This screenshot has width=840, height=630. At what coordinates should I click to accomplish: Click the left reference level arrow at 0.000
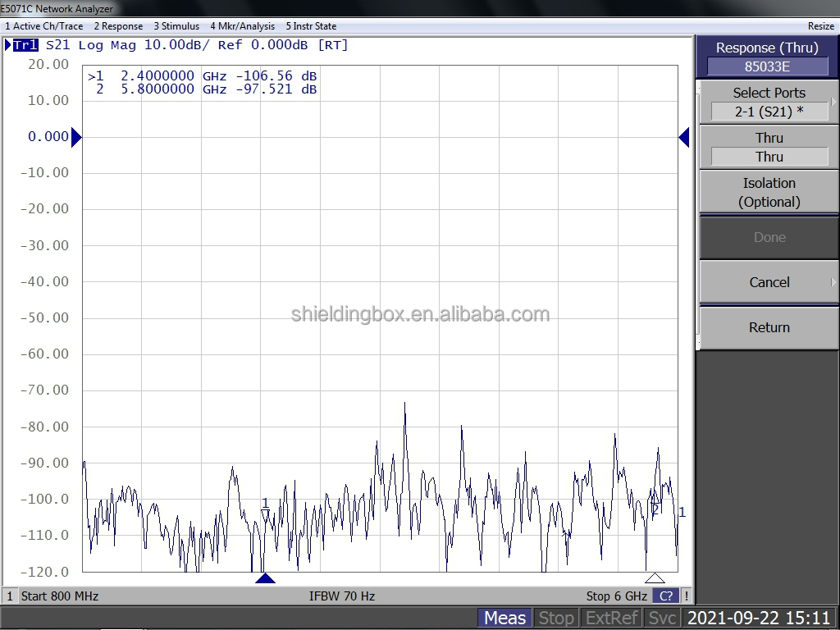[x=76, y=137]
